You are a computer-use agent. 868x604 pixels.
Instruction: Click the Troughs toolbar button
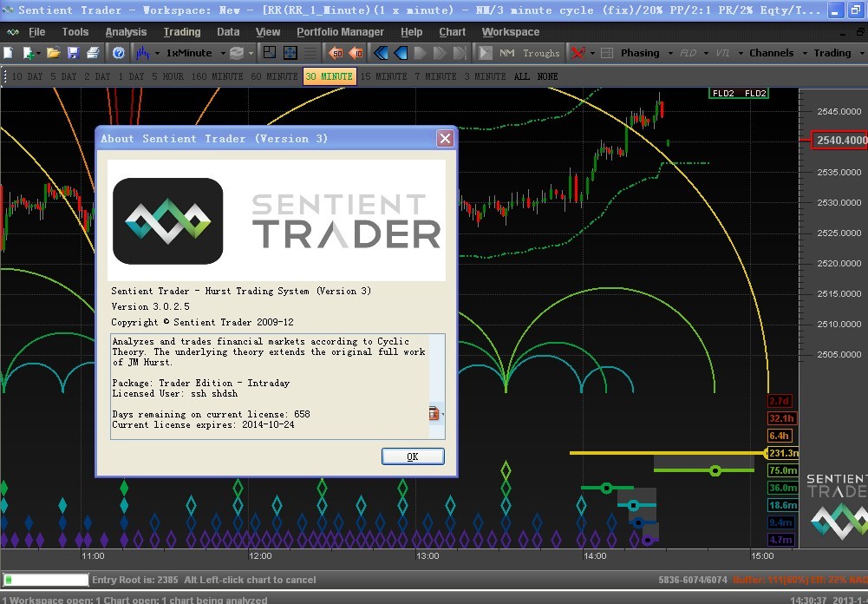tap(541, 53)
